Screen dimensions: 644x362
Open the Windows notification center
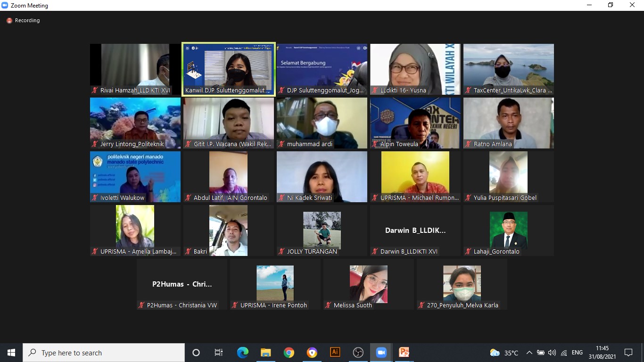pos(628,353)
